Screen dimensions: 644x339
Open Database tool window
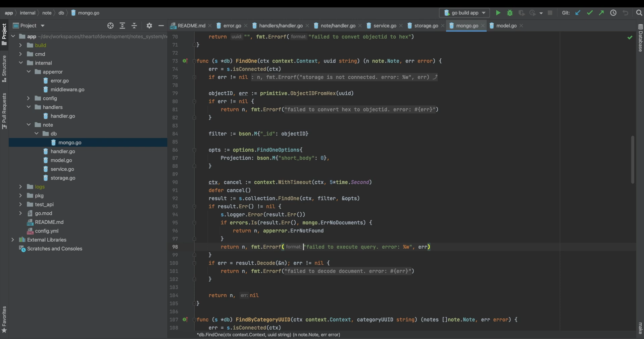640,38
